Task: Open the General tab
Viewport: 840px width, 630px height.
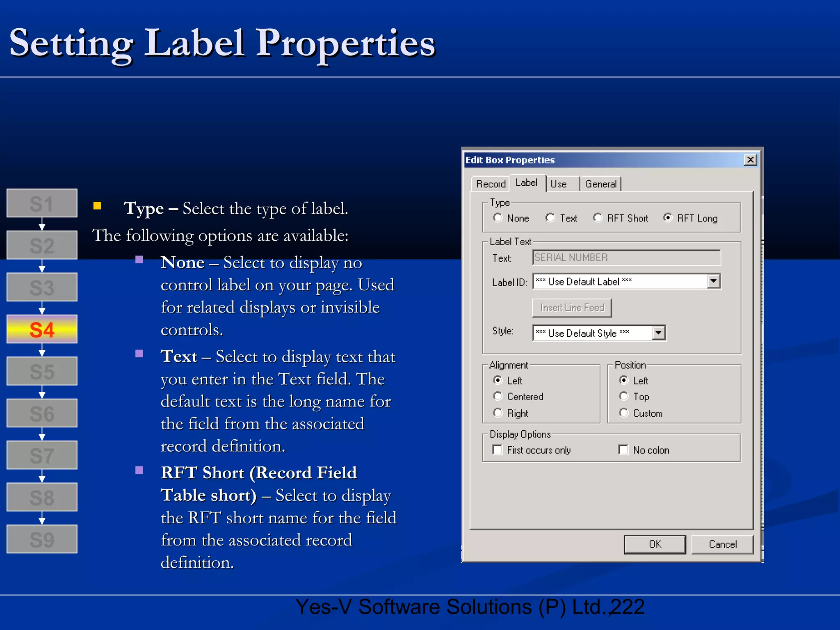Action: coord(601,184)
